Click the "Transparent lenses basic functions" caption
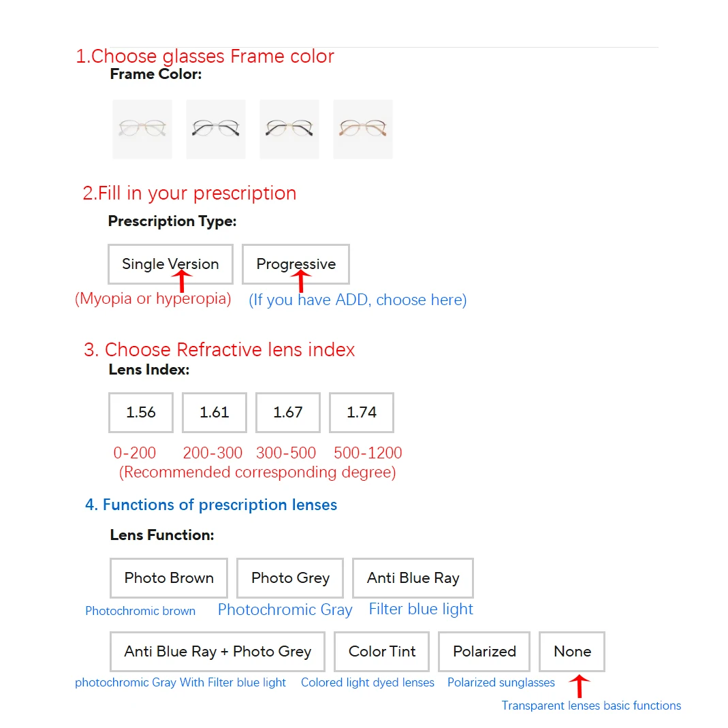Image resolution: width=728 pixels, height=728 pixels. 591,706
